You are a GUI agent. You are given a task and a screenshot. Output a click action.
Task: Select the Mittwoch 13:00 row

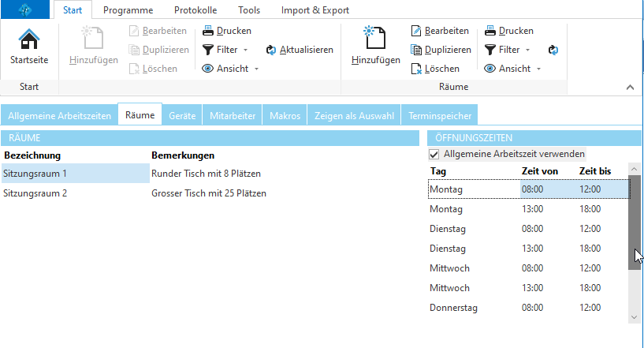pyautogui.click(x=529, y=288)
